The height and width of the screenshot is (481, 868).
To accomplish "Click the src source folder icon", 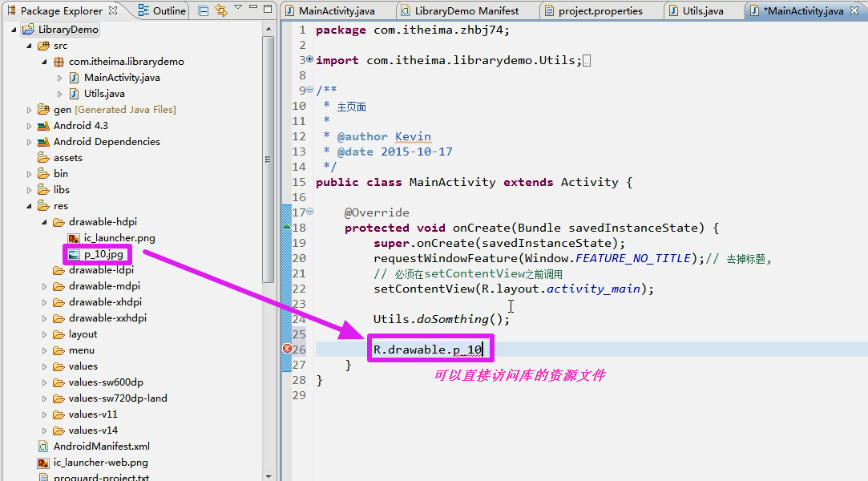I will pos(43,46).
